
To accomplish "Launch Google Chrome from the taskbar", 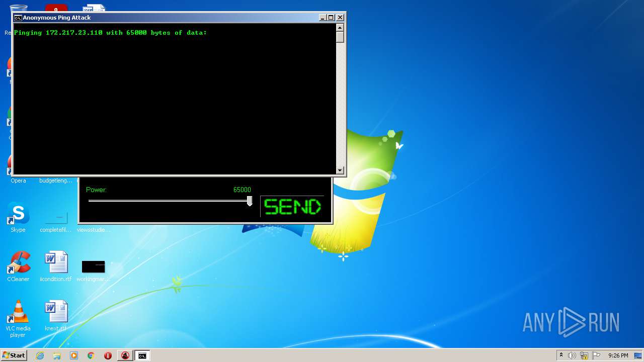I will (x=91, y=355).
